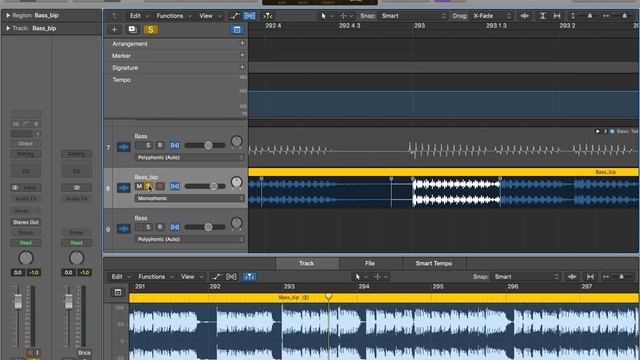This screenshot has height=360, width=640.
Task: Click the horizontal auto zoom icon
Action: coord(557,16)
